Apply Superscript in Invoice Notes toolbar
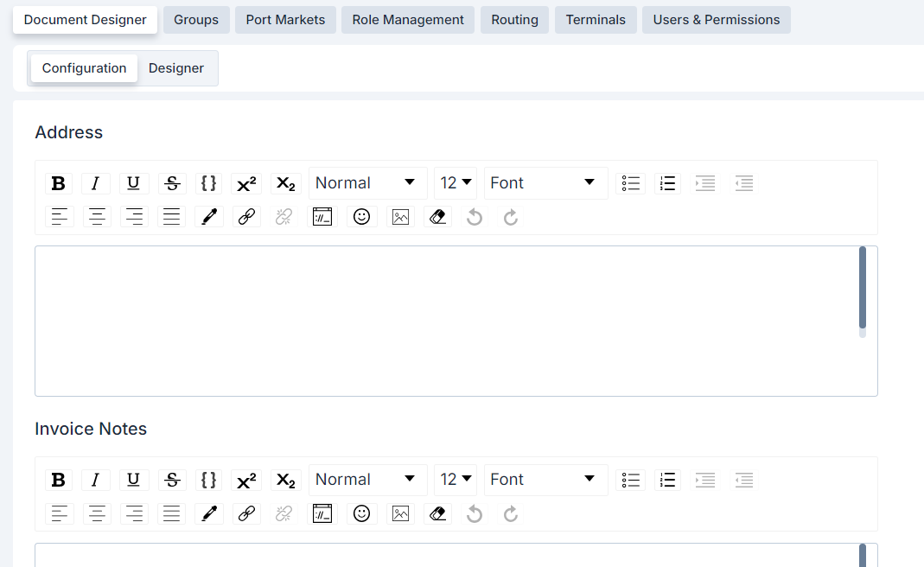 [246, 480]
